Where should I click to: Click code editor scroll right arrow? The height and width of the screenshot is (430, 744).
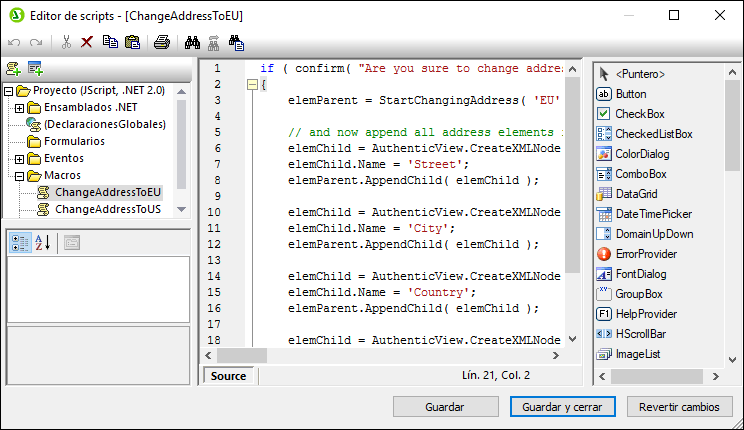point(556,355)
